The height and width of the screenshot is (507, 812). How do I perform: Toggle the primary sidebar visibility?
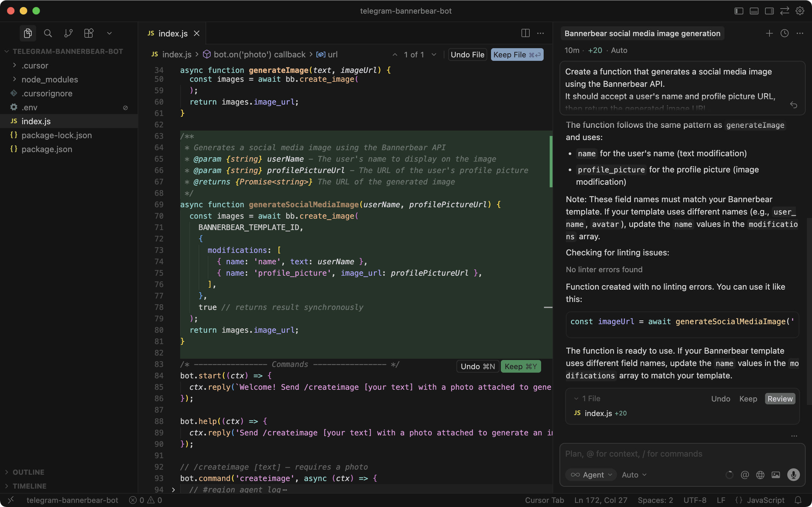coord(738,11)
